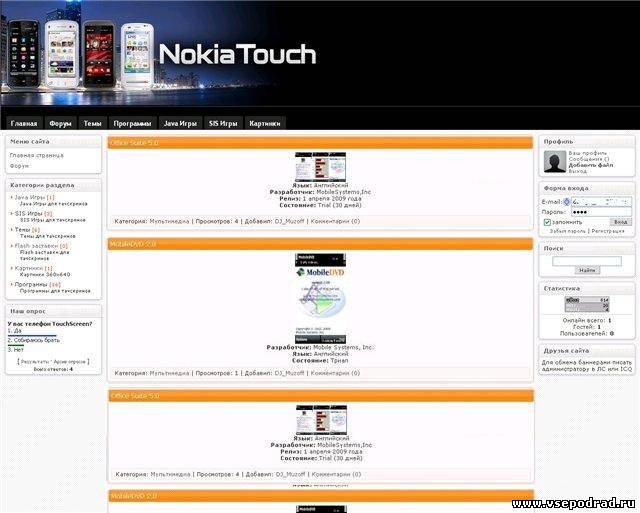640x513 pixels.
Task: Open Программы category in sidebar list
Action: 31,284
